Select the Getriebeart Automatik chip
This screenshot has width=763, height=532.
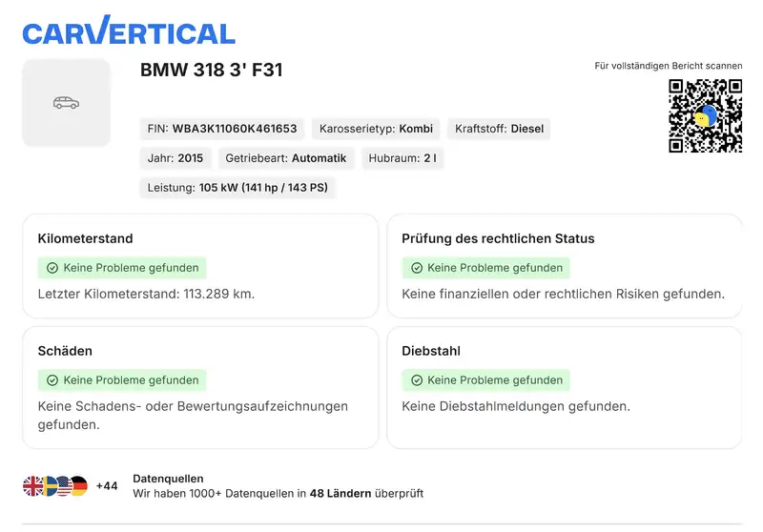click(x=285, y=158)
